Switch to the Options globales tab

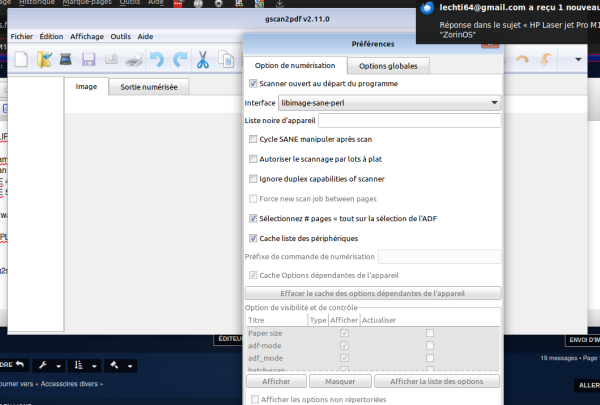click(389, 66)
